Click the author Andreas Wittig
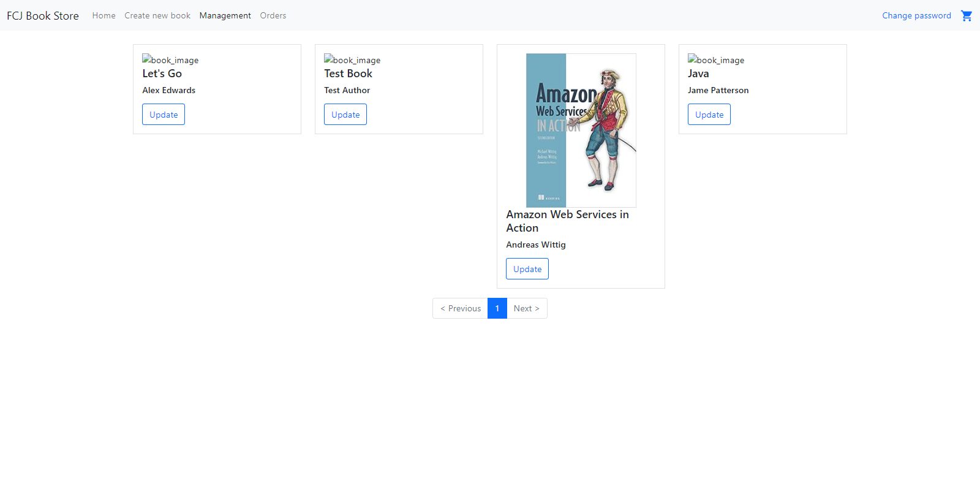The height and width of the screenshot is (497, 980). click(536, 245)
